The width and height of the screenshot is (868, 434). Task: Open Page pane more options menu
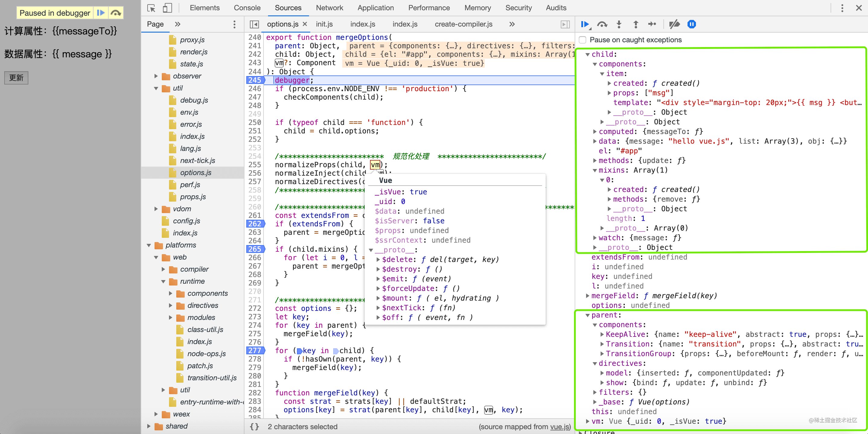pyautogui.click(x=235, y=24)
